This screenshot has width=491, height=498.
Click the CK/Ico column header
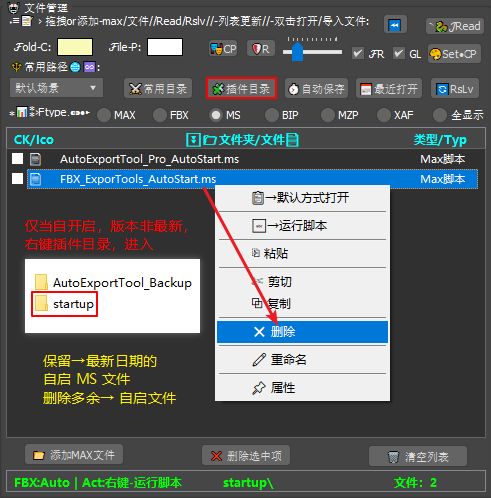(x=34, y=140)
